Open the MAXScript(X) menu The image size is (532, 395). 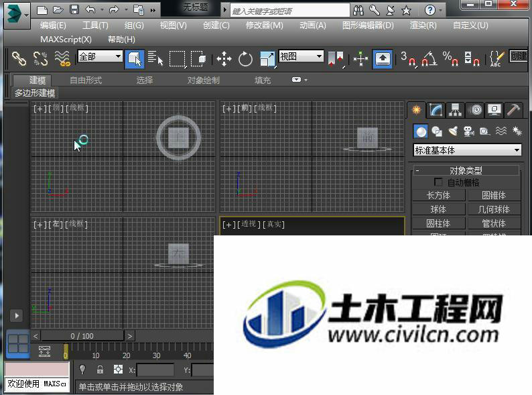tap(66, 40)
